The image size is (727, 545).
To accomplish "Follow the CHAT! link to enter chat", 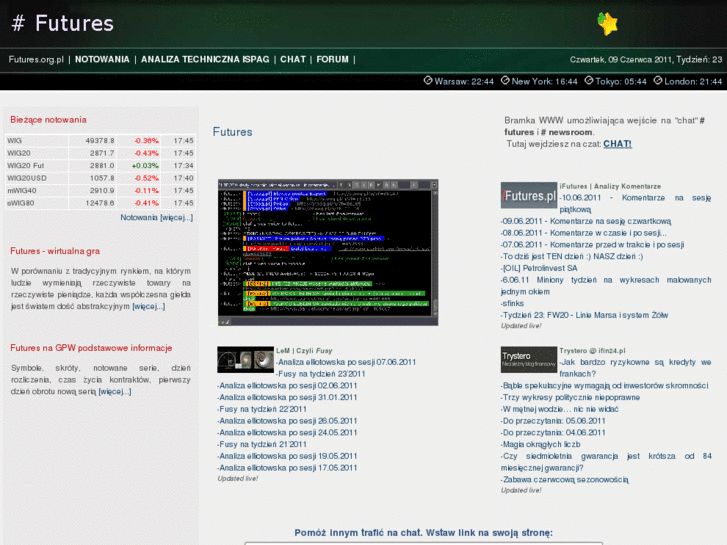I will (617, 144).
